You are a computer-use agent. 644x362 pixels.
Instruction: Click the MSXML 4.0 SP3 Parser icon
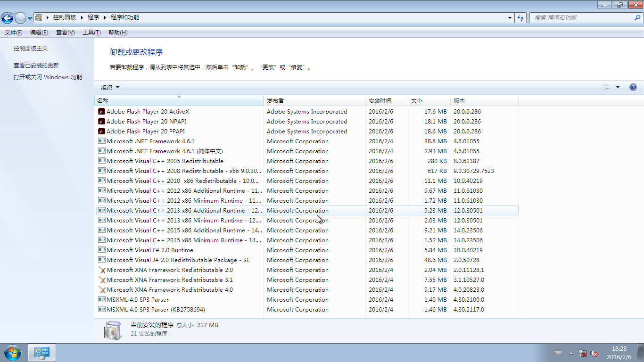pyautogui.click(x=101, y=300)
